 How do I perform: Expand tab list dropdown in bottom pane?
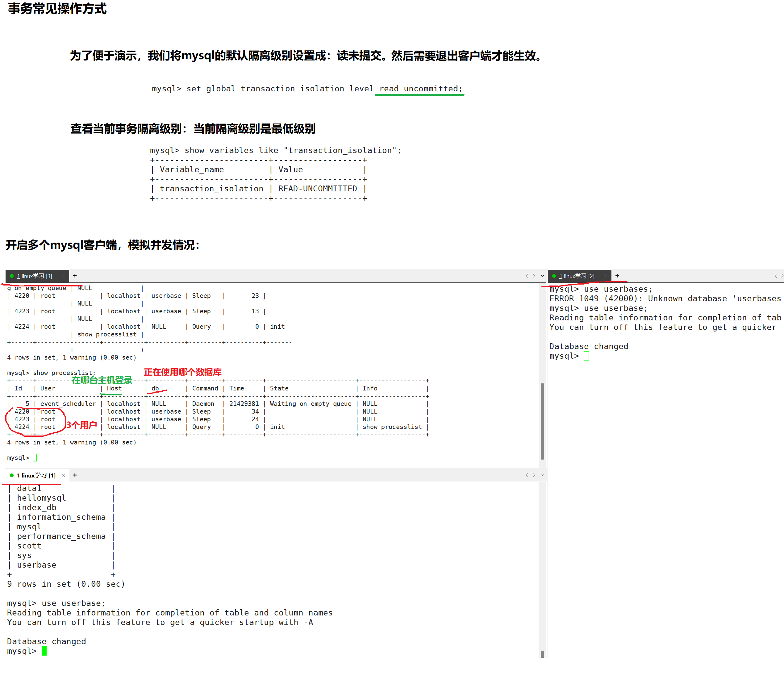(x=542, y=475)
